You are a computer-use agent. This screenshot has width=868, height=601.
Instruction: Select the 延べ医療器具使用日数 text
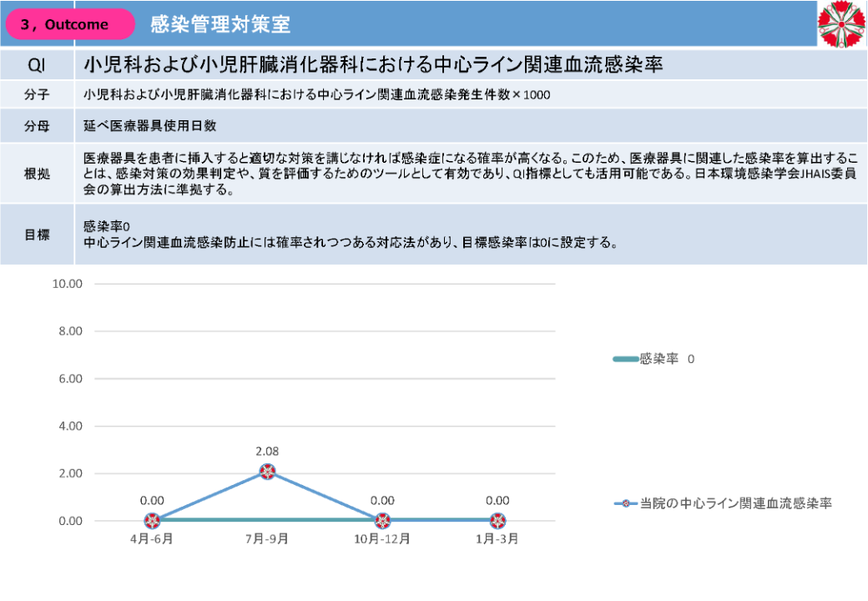150,126
